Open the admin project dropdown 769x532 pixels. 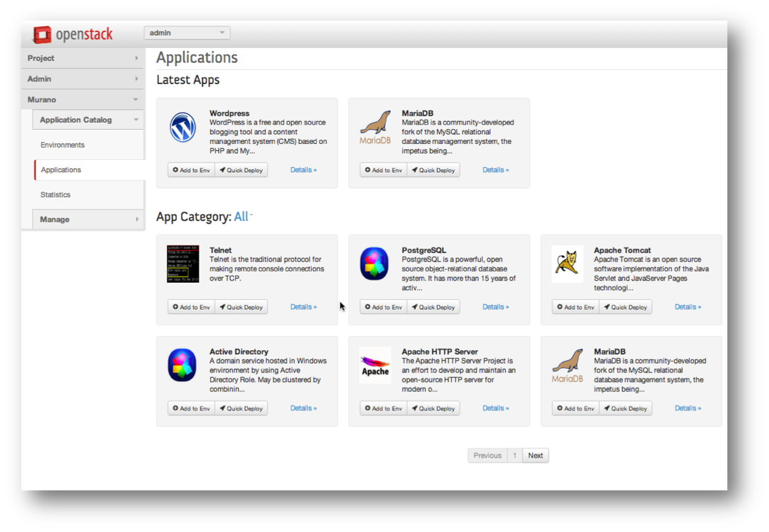(186, 33)
